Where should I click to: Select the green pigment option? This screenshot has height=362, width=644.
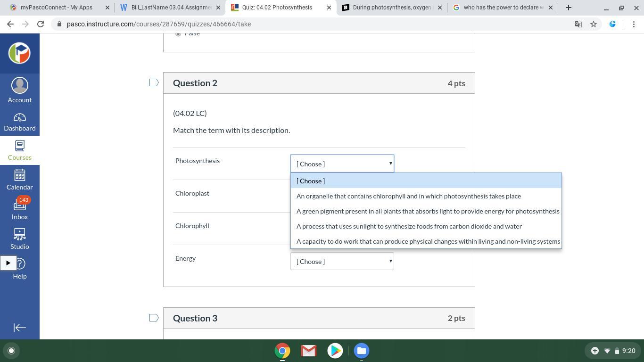[426, 211]
